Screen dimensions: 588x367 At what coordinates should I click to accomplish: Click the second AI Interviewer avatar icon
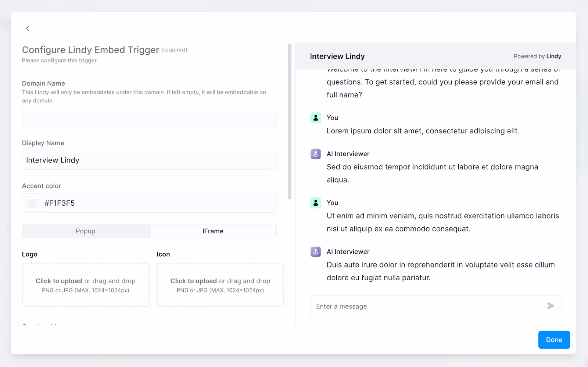[316, 252]
